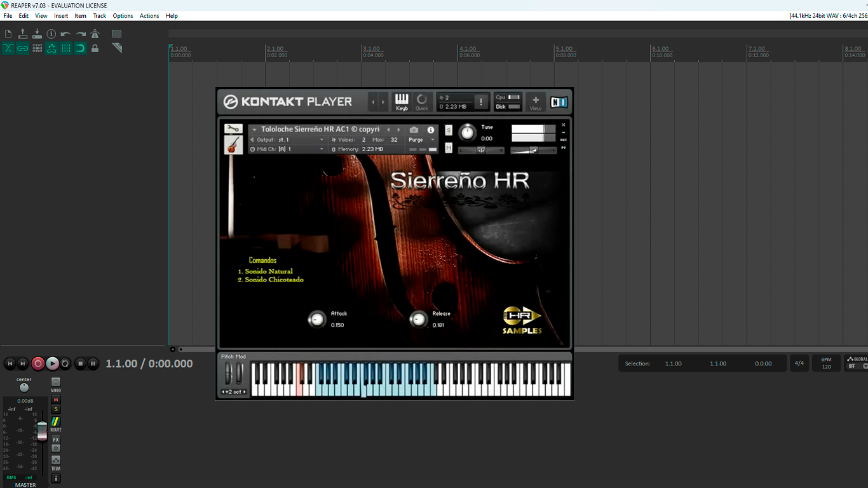The height and width of the screenshot is (488, 868).
Task: Mute the master track M button
Action: (x=56, y=400)
